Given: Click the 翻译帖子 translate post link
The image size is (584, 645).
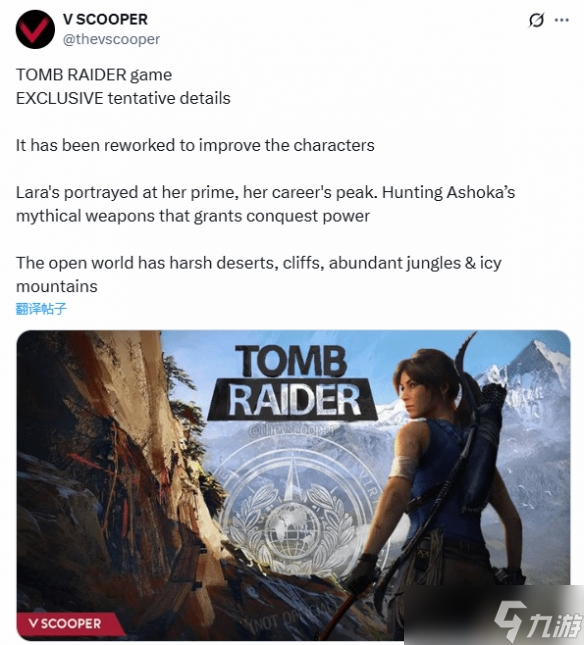Looking at the screenshot, I should click(x=41, y=309).
